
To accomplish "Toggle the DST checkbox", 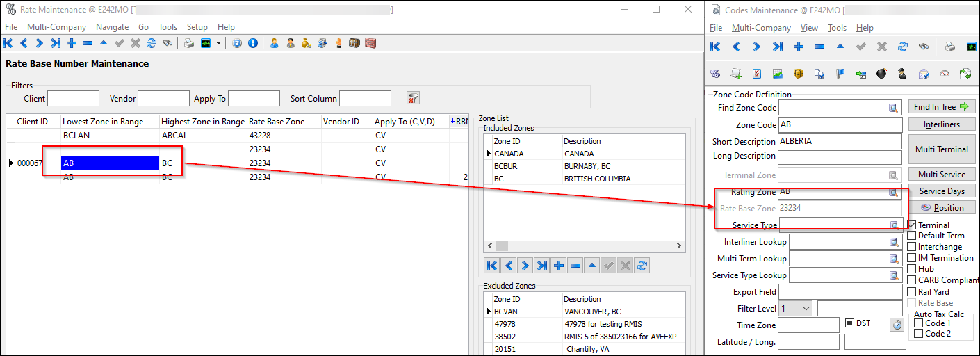I will click(x=849, y=323).
